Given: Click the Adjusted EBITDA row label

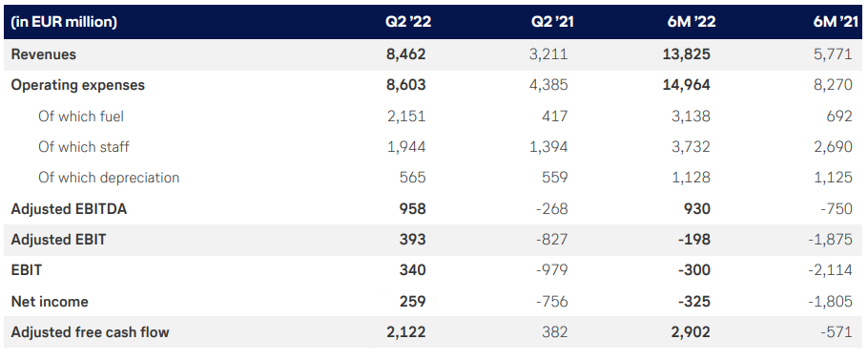Looking at the screenshot, I should coord(69,209).
